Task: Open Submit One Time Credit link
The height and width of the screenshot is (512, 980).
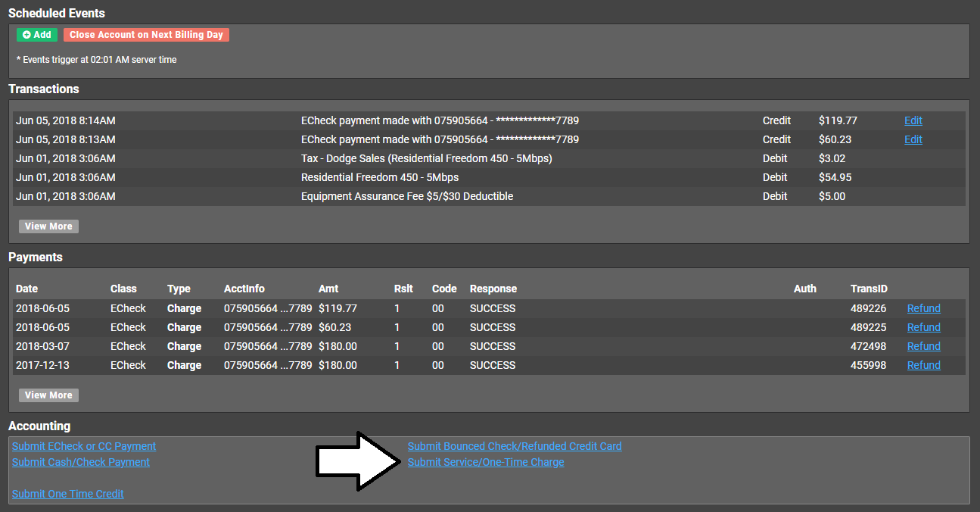Action: tap(68, 494)
